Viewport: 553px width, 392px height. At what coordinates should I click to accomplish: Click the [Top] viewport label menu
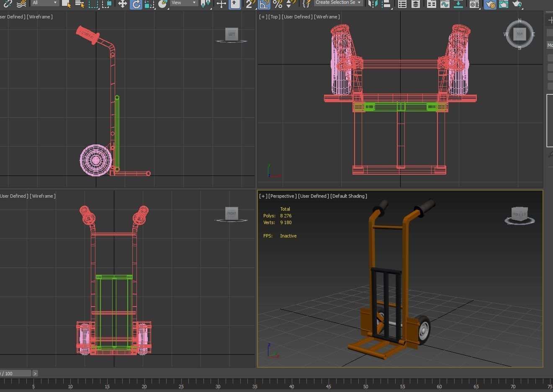[x=274, y=17]
